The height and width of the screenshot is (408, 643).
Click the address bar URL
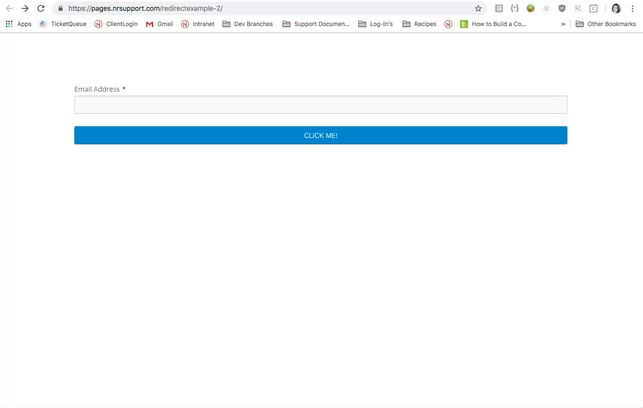pyautogui.click(x=146, y=8)
